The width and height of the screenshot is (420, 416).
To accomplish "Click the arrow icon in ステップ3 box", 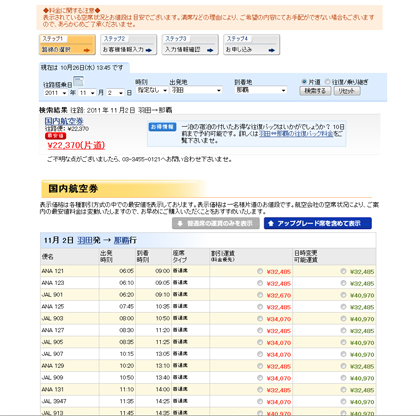I will 210,50.
